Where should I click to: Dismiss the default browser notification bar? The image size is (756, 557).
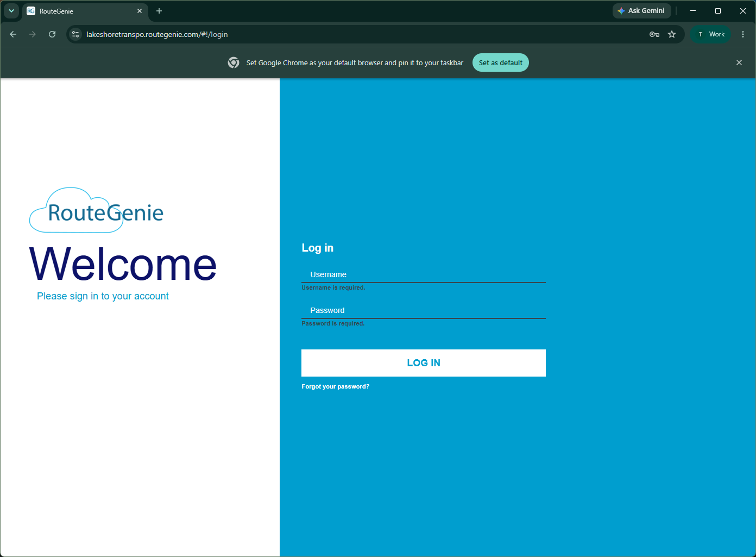click(x=739, y=62)
